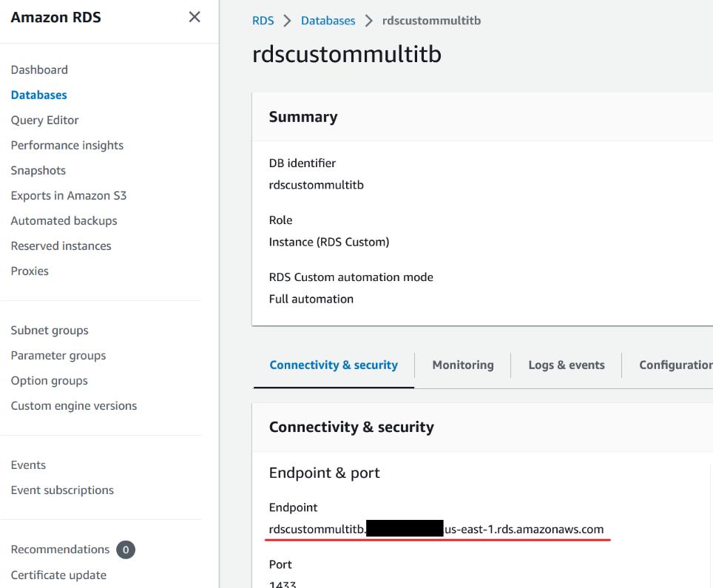Click Instance (RDS Custom) role value

tap(328, 242)
